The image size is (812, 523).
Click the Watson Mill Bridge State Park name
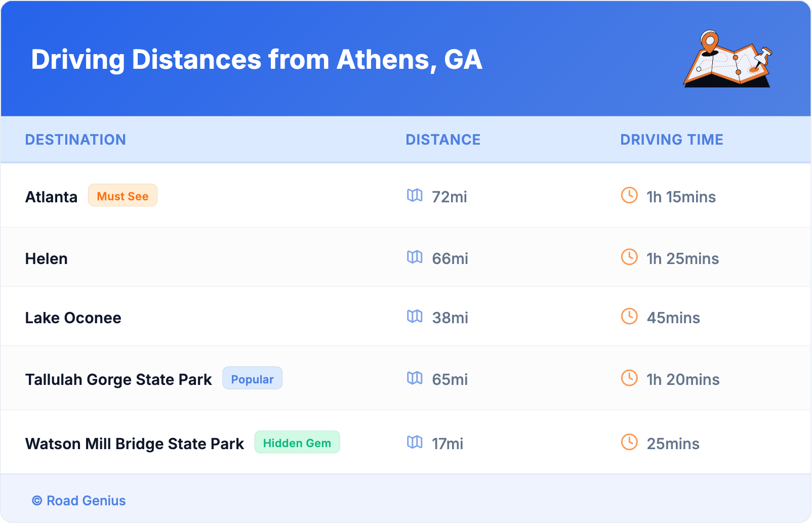pyautogui.click(x=135, y=444)
